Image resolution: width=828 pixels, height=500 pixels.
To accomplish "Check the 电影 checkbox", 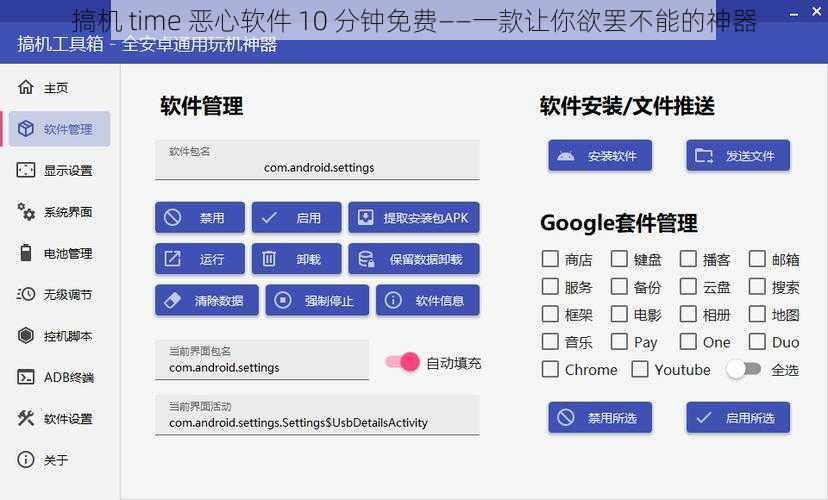I will point(619,314).
